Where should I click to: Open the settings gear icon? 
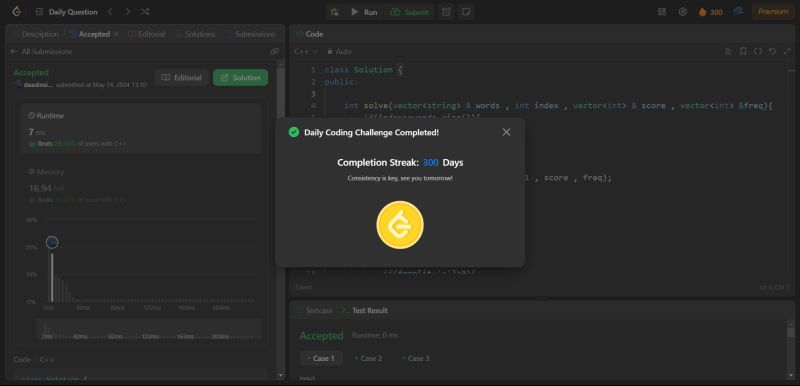[x=683, y=12]
